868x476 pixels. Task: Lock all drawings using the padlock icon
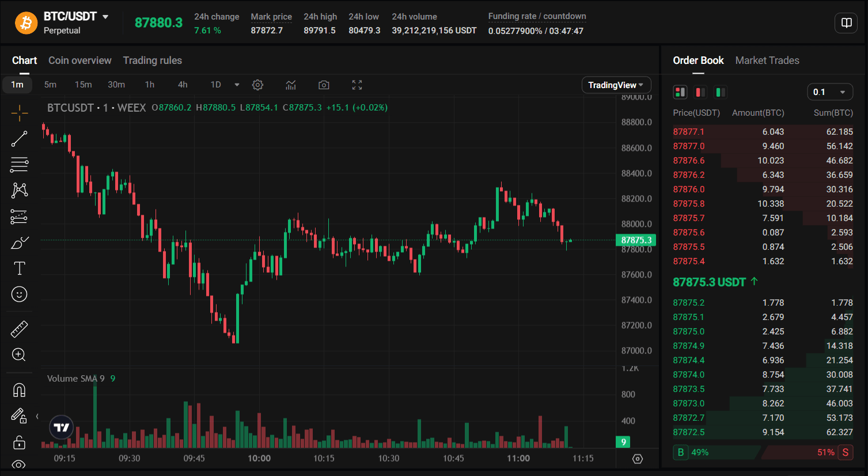[19, 442]
